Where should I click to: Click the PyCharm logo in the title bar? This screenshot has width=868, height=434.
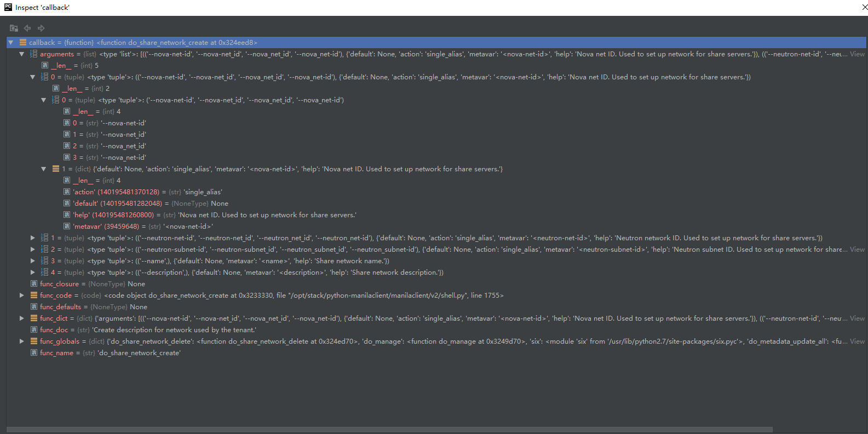(8, 7)
